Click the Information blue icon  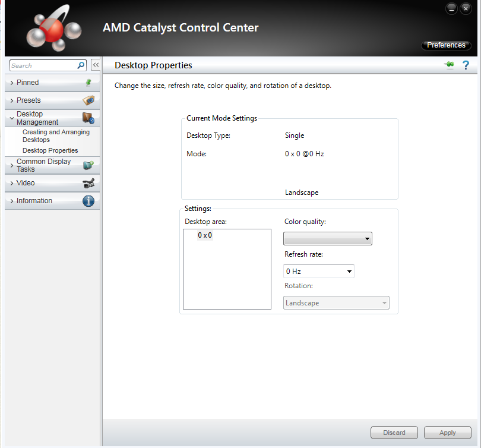[x=88, y=201]
